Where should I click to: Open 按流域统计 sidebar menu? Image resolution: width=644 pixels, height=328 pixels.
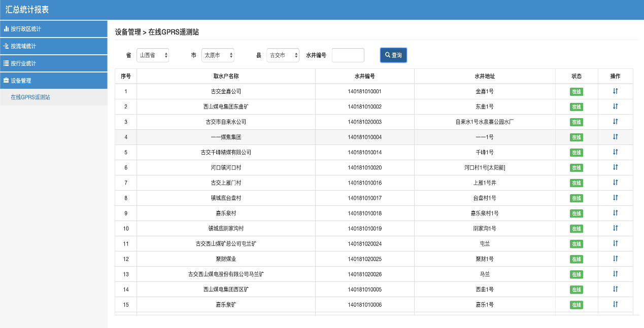[x=53, y=46]
